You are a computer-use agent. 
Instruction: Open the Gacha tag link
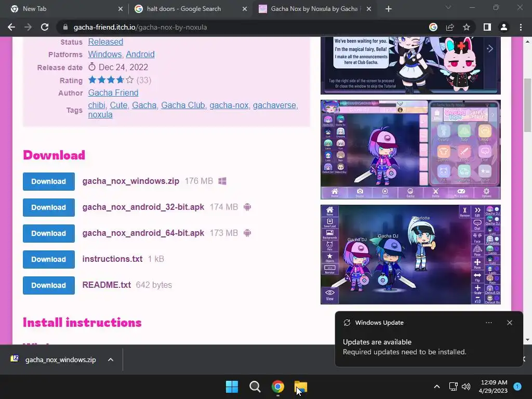tap(144, 105)
